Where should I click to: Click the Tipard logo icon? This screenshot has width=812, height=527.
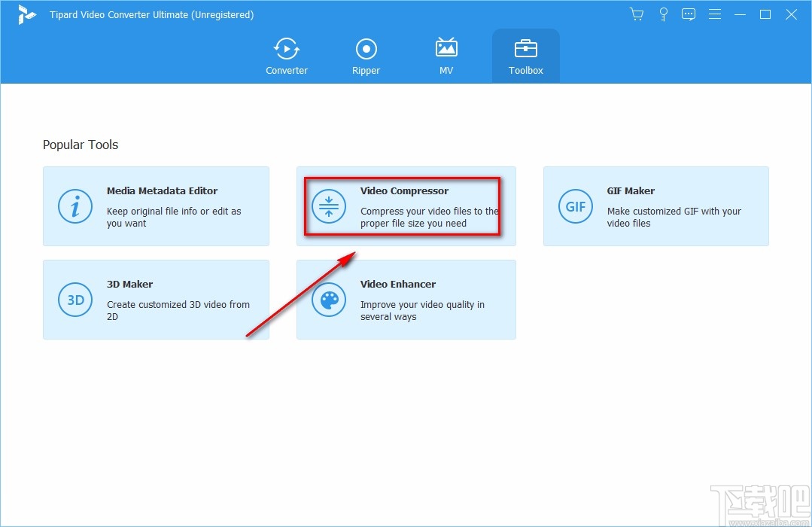26,14
